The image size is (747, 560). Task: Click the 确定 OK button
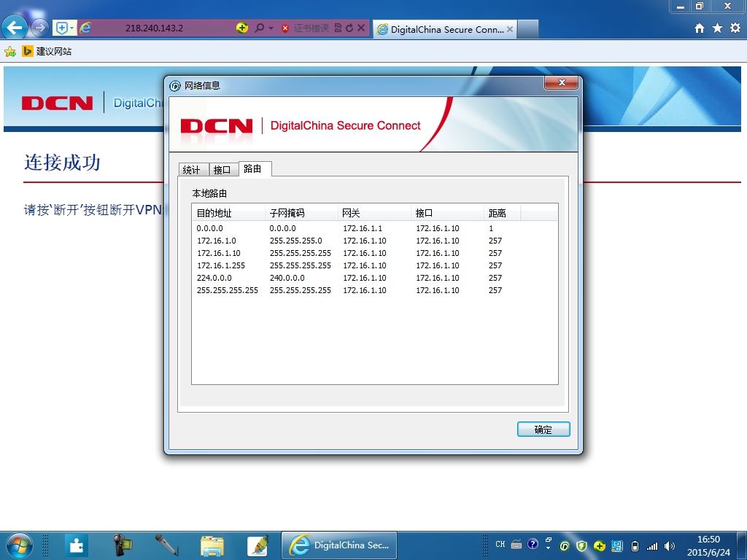pyautogui.click(x=543, y=429)
